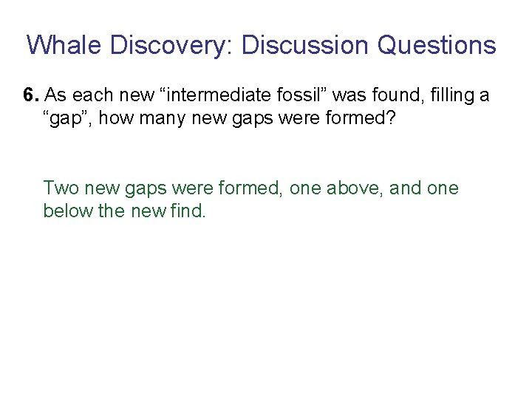Click the slide title 'Whale Discovery: Discussion Questions'
The width and height of the screenshot is (532, 399).
[262, 45]
